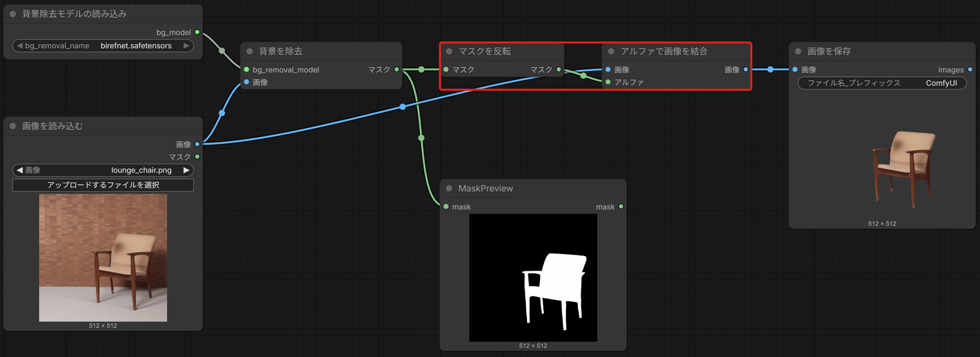Click the アルファで画像を結合 node title
This screenshot has height=357, width=980.
coord(664,51)
